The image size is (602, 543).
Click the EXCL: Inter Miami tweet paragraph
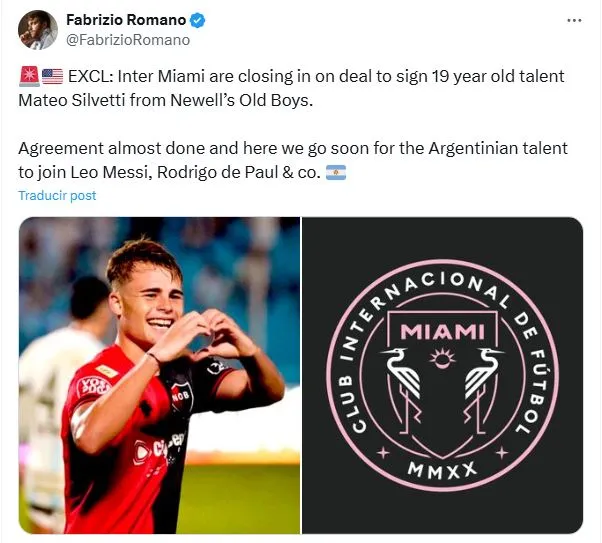pyautogui.click(x=292, y=88)
